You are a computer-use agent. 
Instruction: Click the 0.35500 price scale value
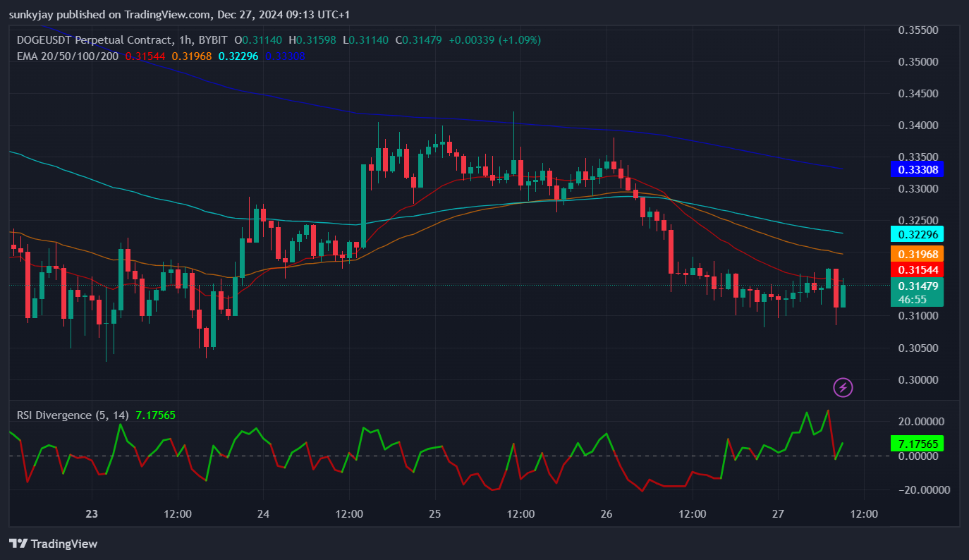coord(918,30)
